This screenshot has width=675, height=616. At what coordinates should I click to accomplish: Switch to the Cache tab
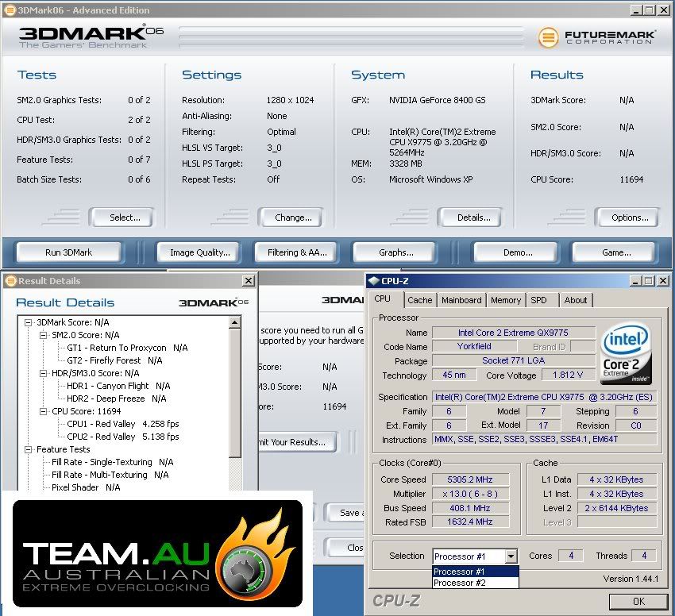(420, 300)
